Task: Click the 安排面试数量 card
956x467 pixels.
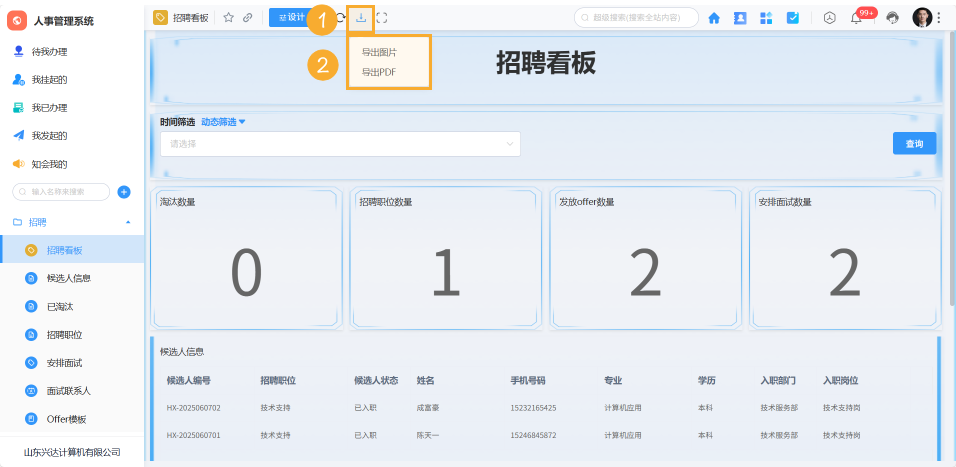Action: point(844,258)
